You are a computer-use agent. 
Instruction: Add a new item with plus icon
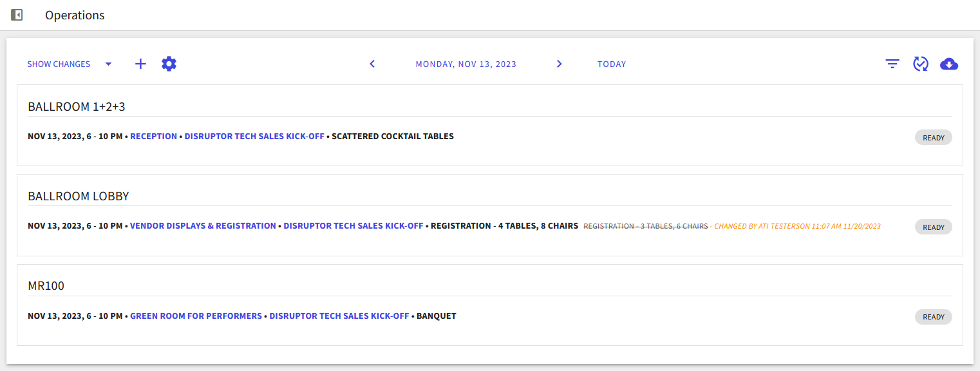coord(140,64)
